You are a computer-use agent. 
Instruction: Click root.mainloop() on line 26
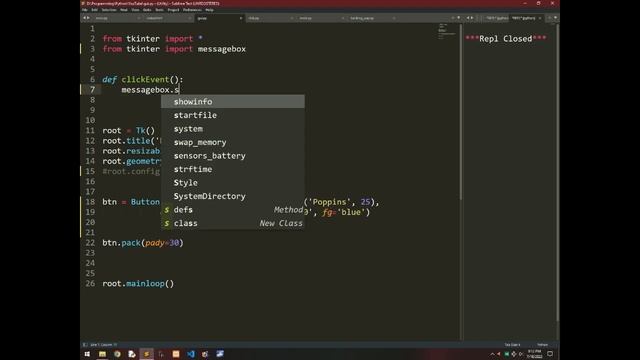138,284
